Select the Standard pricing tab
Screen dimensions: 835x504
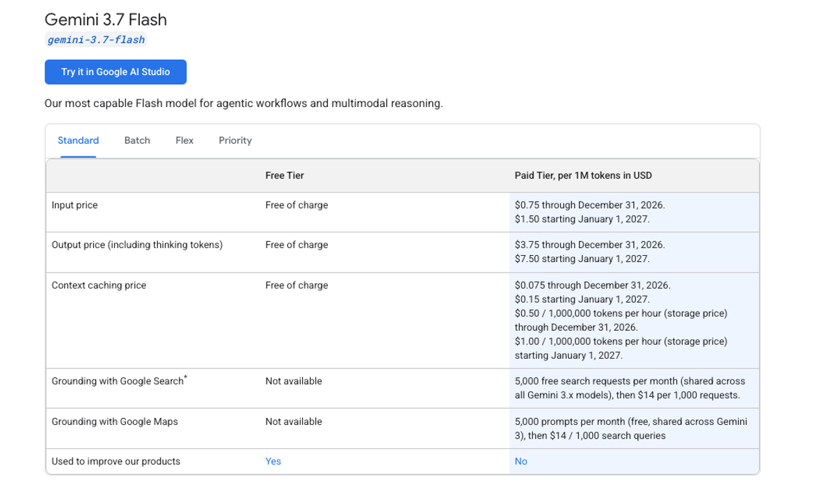pyautogui.click(x=78, y=140)
